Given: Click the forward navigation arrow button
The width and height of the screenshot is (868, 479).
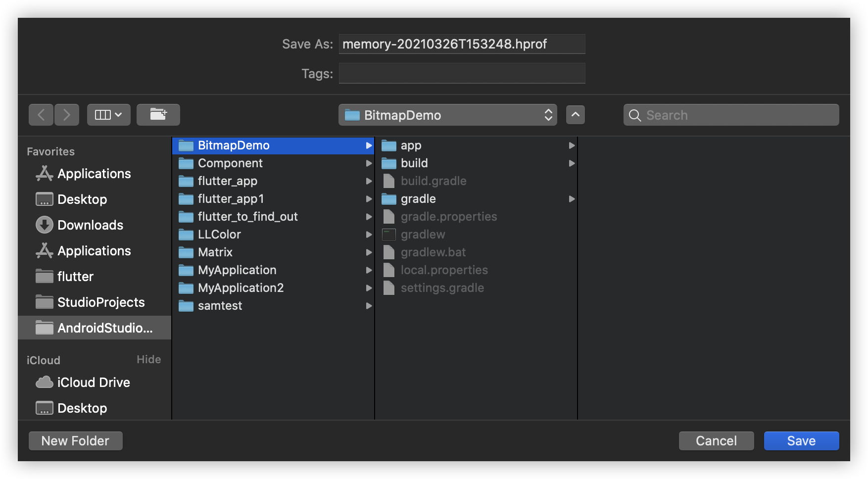Looking at the screenshot, I should [67, 115].
